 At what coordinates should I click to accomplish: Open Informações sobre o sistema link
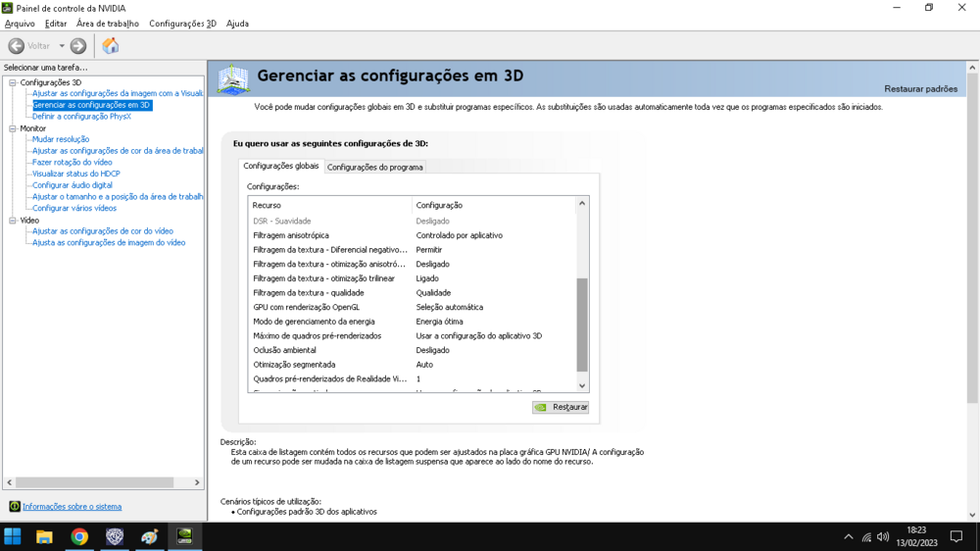click(73, 507)
